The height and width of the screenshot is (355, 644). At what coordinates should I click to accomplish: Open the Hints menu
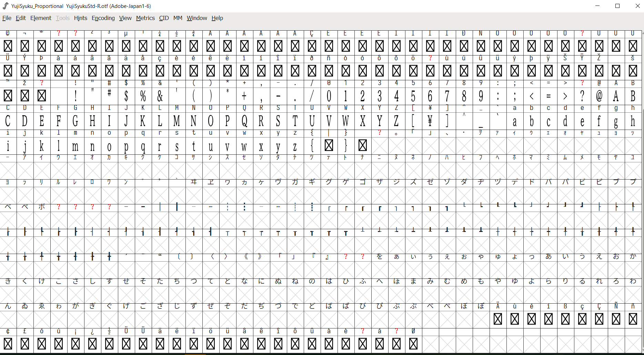pos(80,18)
